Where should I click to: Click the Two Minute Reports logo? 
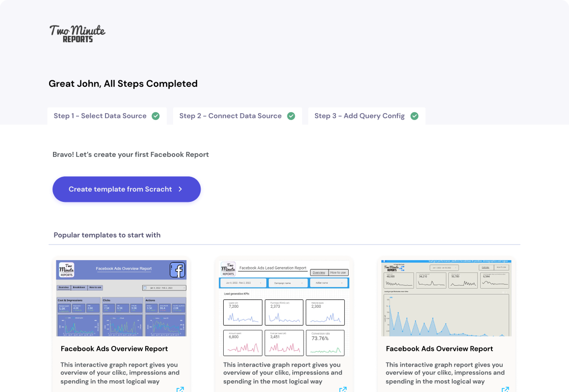pyautogui.click(x=77, y=33)
